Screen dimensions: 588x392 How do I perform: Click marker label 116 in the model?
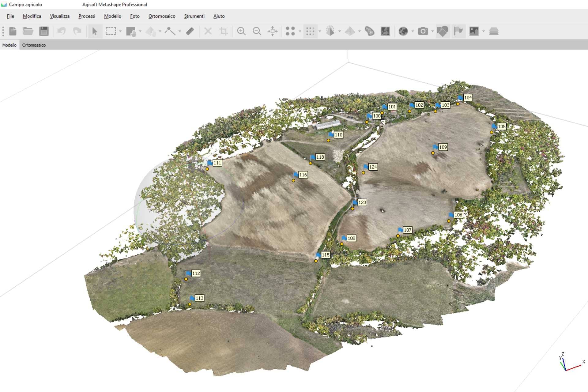click(303, 175)
